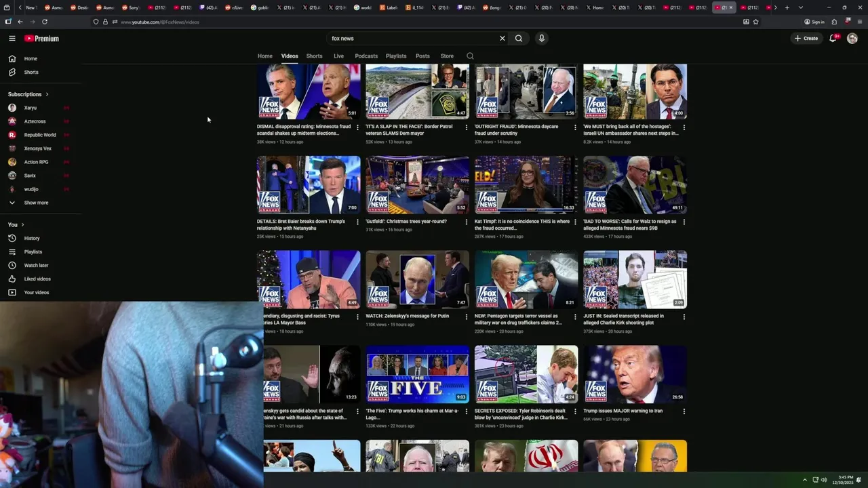Open the Podcasts channel tab
Viewport: 868px width, 488px height.
[x=366, y=56]
